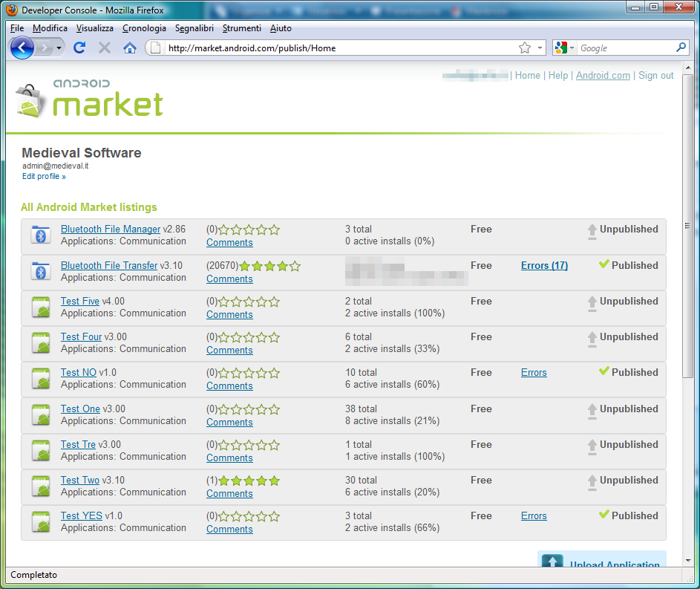Image resolution: width=700 pixels, height=589 pixels.
Task: Click the Bluetooth File Transfer app icon
Action: pos(41,272)
